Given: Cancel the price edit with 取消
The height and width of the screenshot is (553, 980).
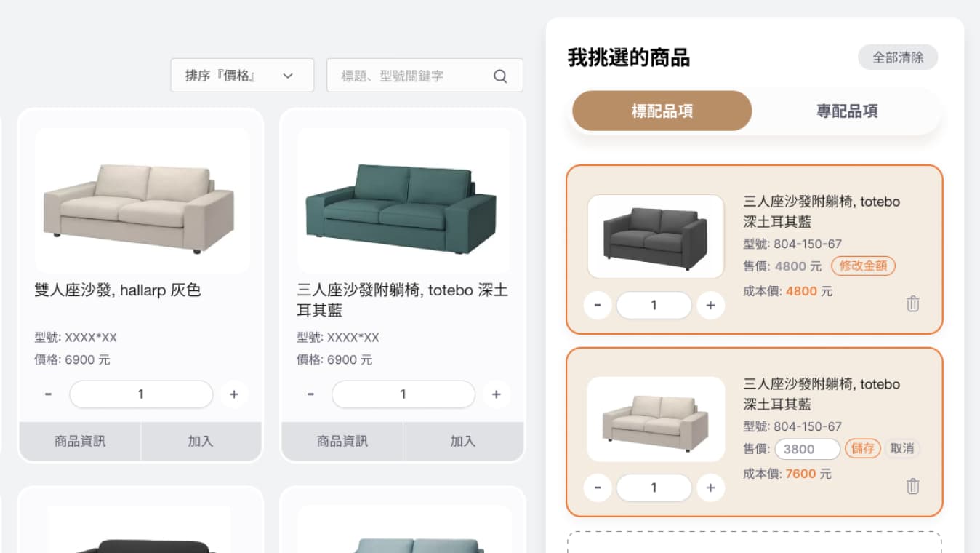Looking at the screenshot, I should (x=902, y=448).
